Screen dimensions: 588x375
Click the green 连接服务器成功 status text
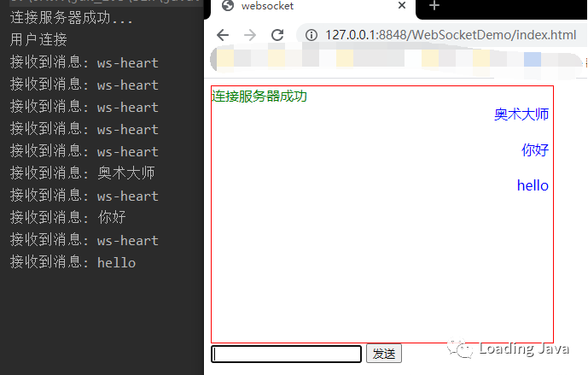(259, 97)
